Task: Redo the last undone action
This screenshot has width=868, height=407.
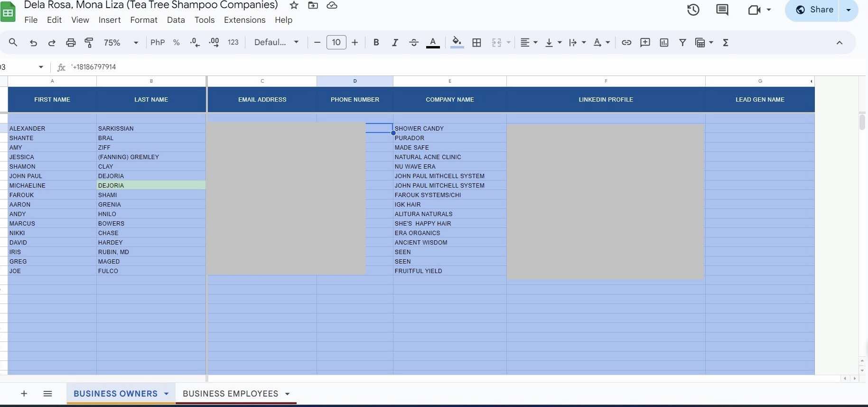Action: tap(52, 43)
